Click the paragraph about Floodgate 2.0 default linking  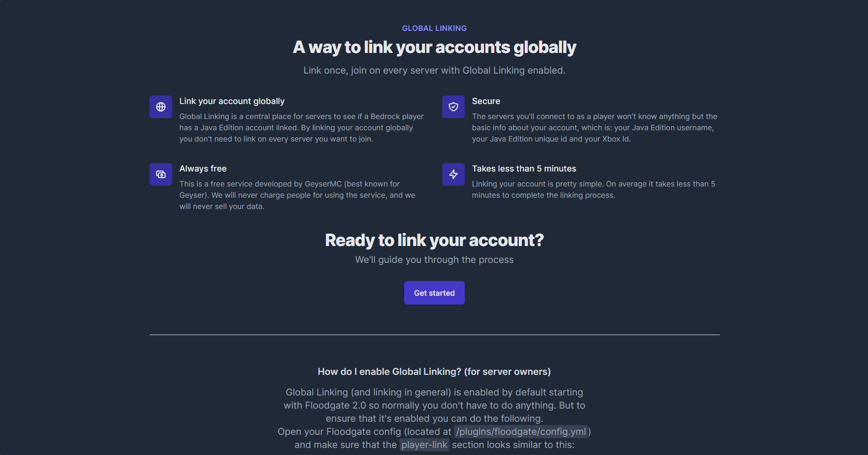pyautogui.click(x=434, y=405)
